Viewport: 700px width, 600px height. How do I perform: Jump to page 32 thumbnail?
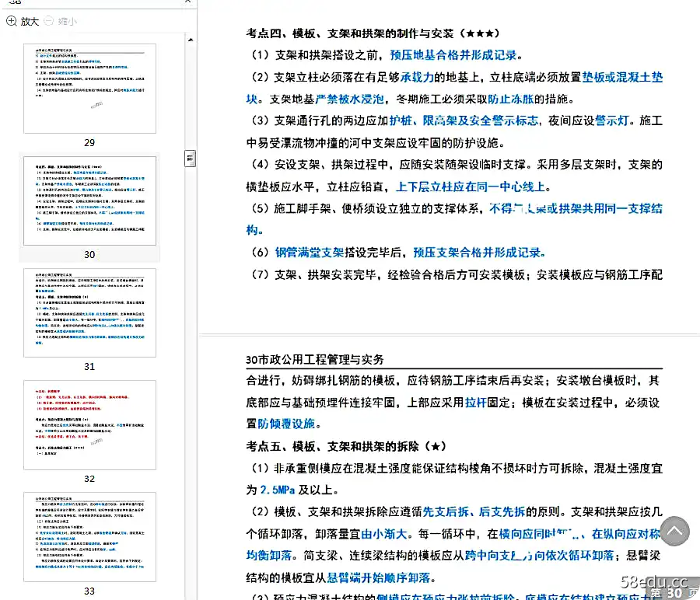[89, 425]
